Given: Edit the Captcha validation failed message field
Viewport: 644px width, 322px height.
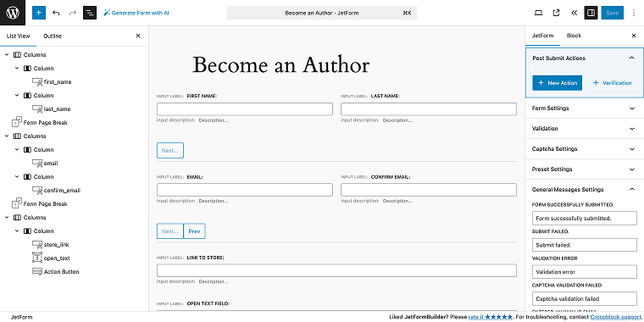Looking at the screenshot, I should [585, 298].
